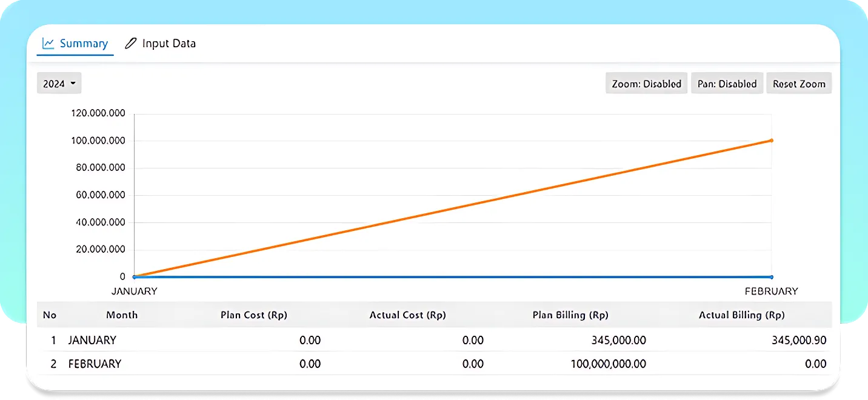868x400 pixels.
Task: Select the JANUARY table row
Action: pyautogui.click(x=92, y=341)
